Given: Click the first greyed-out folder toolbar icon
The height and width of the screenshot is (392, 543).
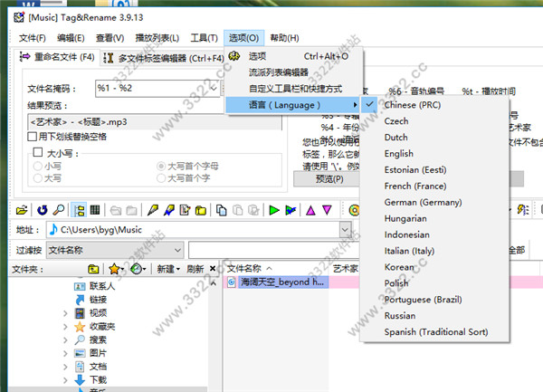Looking at the screenshot, I should pyautogui.click(x=116, y=210).
